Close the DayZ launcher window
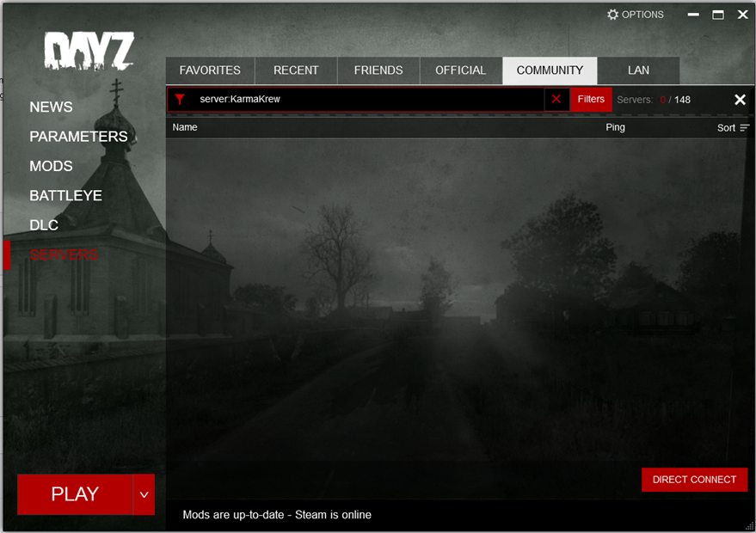The width and height of the screenshot is (756, 533). [x=743, y=15]
